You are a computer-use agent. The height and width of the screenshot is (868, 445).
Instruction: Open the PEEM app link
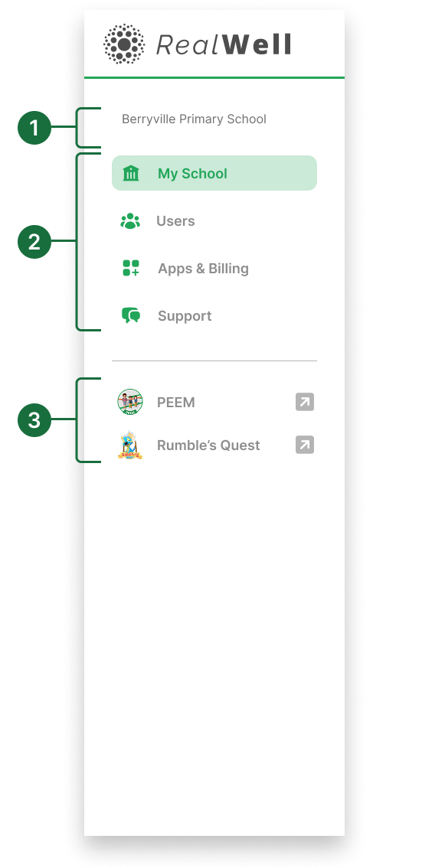coord(175,402)
